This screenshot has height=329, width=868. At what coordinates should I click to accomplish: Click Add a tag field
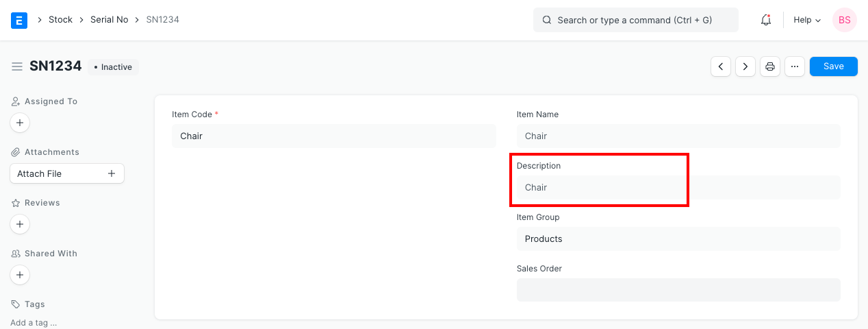34,322
